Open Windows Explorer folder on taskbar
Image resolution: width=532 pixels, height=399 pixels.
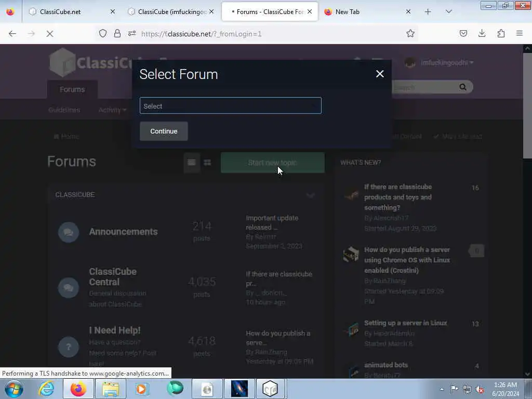[x=111, y=389]
